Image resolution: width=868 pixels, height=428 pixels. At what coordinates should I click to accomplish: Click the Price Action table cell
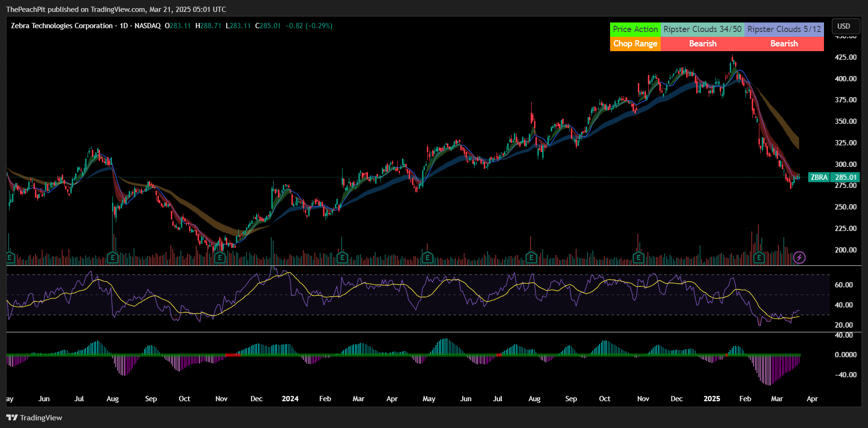coord(635,29)
